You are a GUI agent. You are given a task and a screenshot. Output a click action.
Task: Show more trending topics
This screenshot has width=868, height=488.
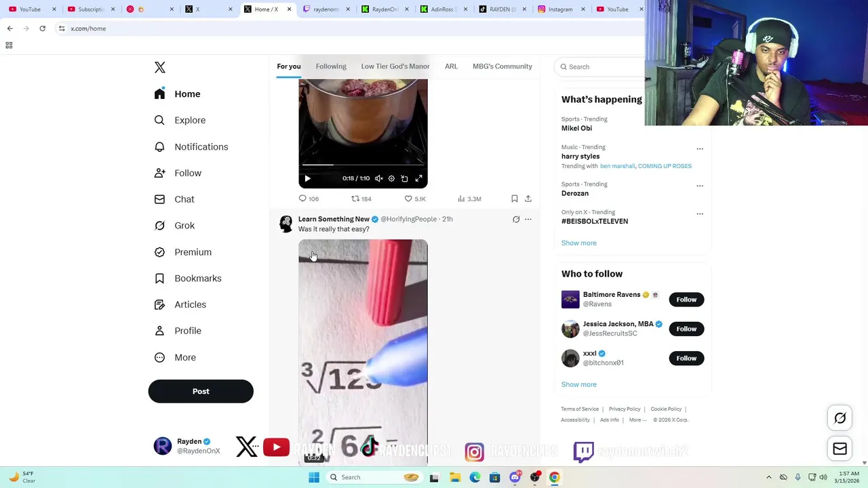click(579, 243)
